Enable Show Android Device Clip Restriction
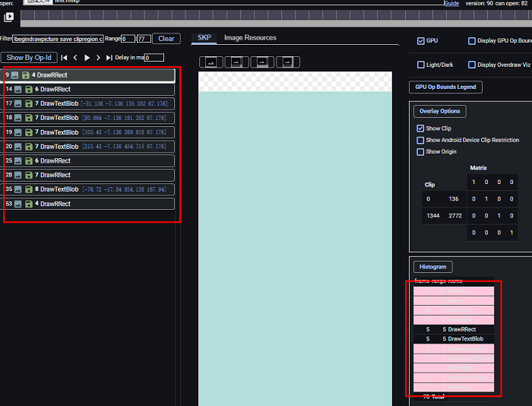Image resolution: width=532 pixels, height=406 pixels. [421, 141]
